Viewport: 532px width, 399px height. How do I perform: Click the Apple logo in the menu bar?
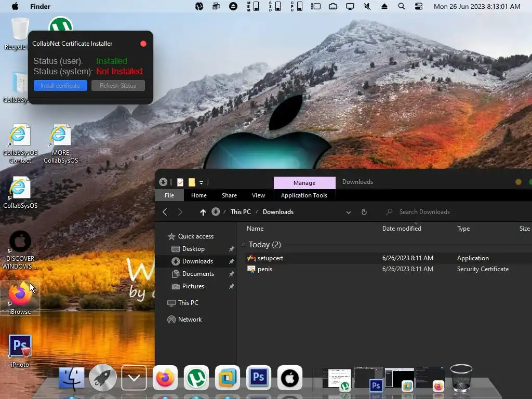pos(15,6)
